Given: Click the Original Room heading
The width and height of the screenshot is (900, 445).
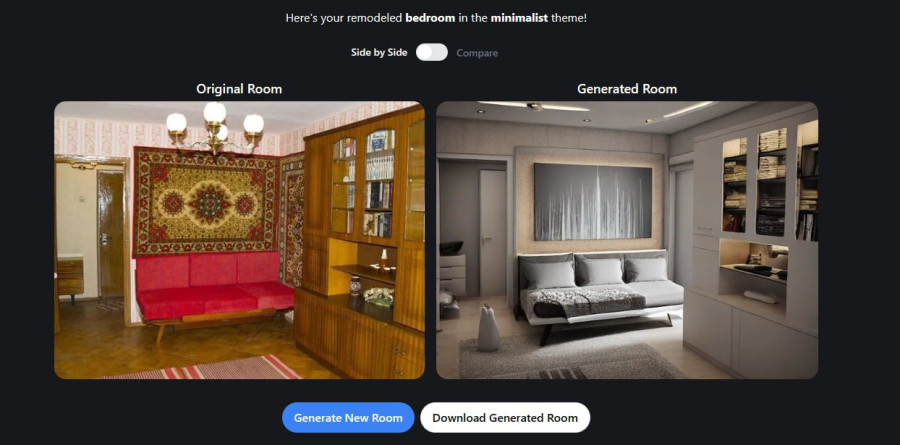Looking at the screenshot, I should (239, 89).
